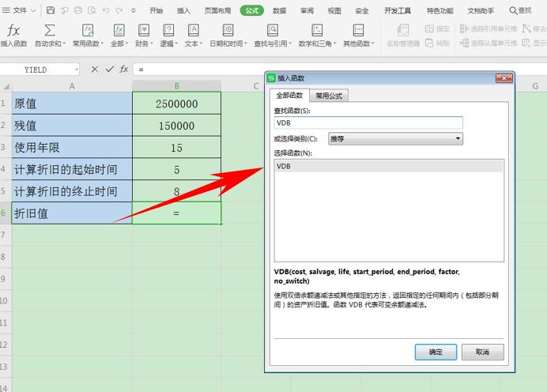Cancel formula entry with the X icon
Screen dimensions: 547x392
click(x=95, y=69)
